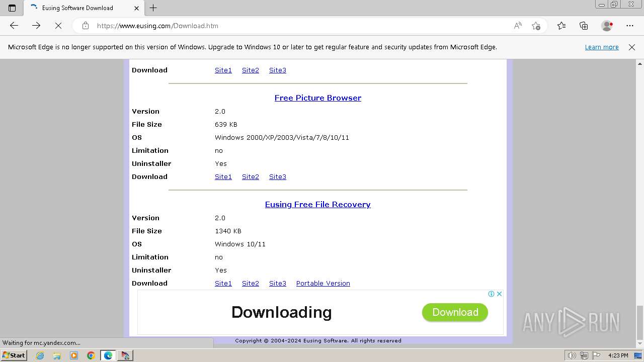The image size is (644, 362).
Task: Select the 1340 KB file size text
Action: coord(228,231)
